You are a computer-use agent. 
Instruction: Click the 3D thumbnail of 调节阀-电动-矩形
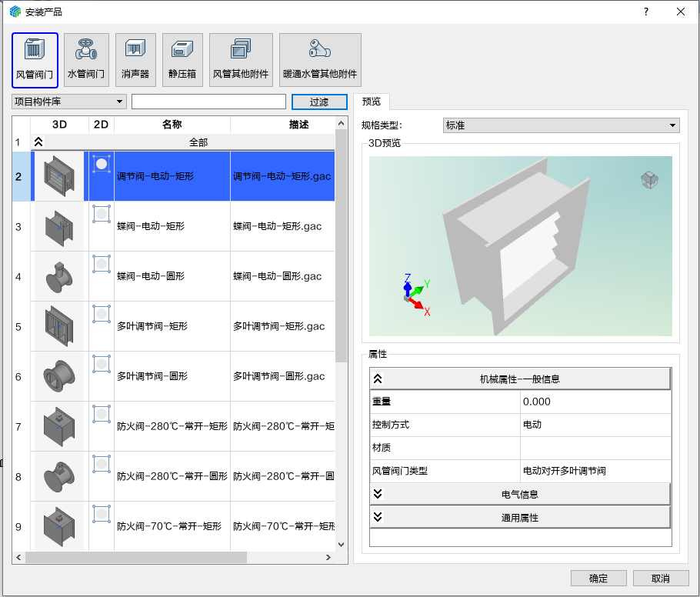[x=59, y=176]
